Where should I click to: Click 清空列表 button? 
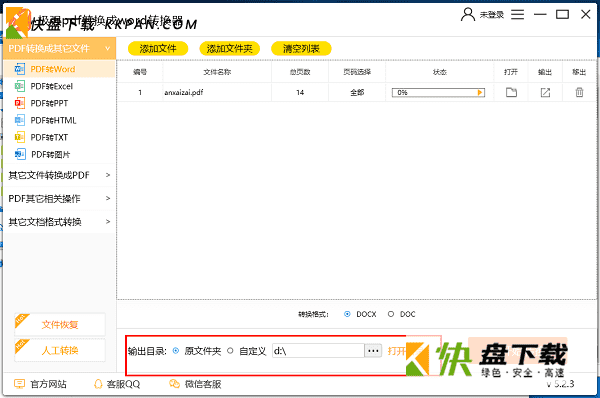[301, 49]
